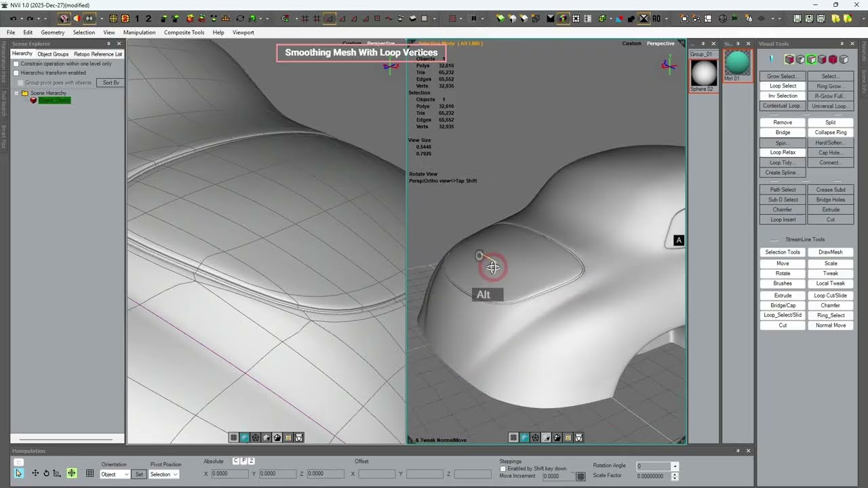Click the red magnet snap icon
This screenshot has width=868, height=488.
click(x=285, y=19)
